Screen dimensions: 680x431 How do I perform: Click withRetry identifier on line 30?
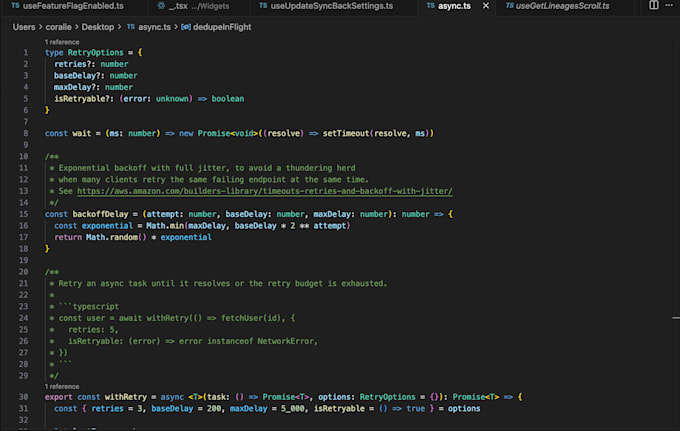point(126,397)
